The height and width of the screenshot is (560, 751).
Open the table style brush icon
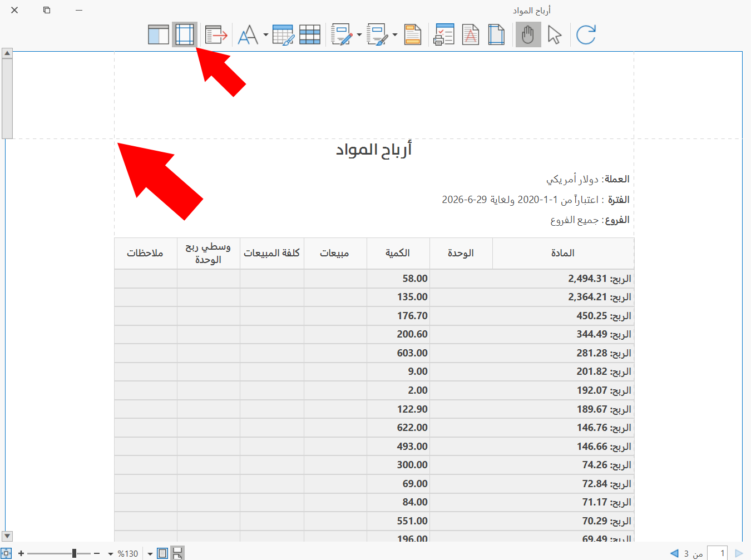pos(283,35)
